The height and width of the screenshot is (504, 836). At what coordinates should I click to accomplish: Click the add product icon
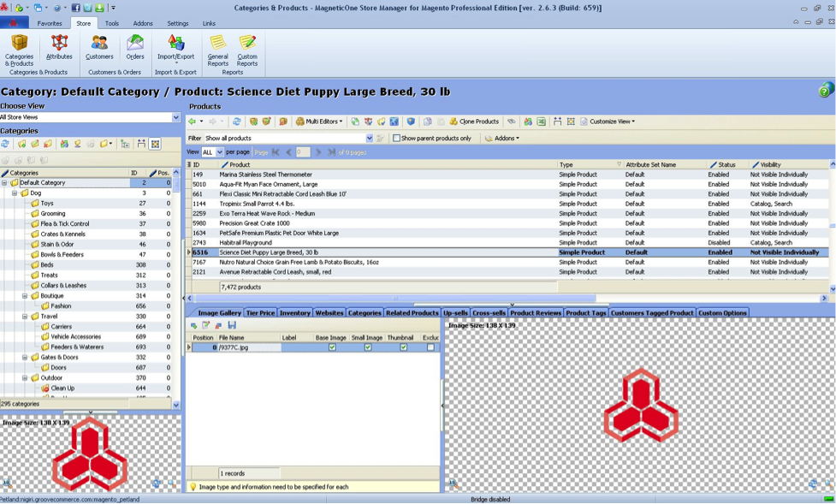(254, 122)
